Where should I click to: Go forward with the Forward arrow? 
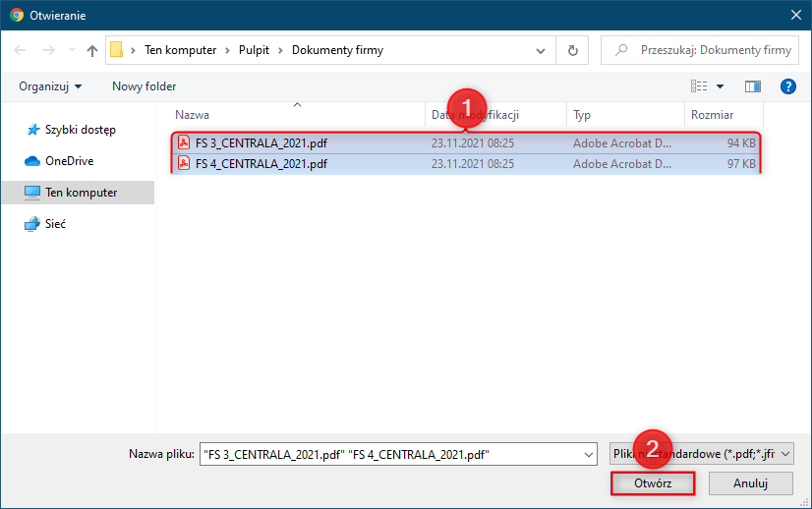[49, 50]
